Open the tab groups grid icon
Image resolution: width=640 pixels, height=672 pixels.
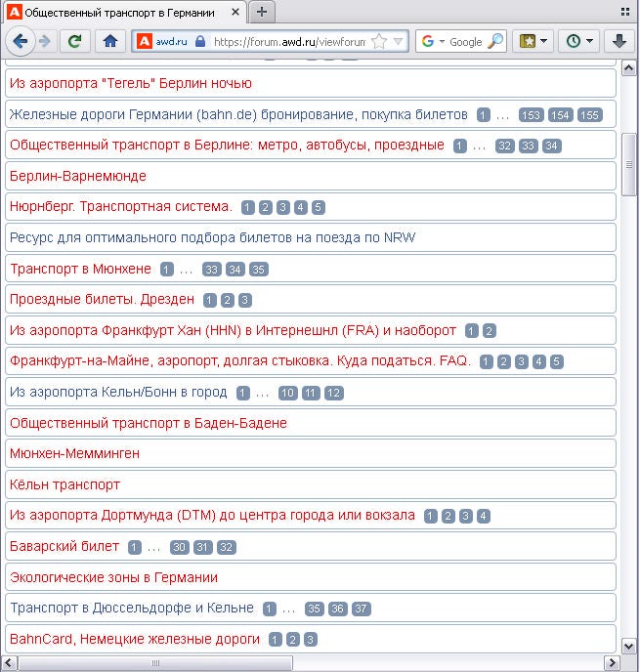625,12
